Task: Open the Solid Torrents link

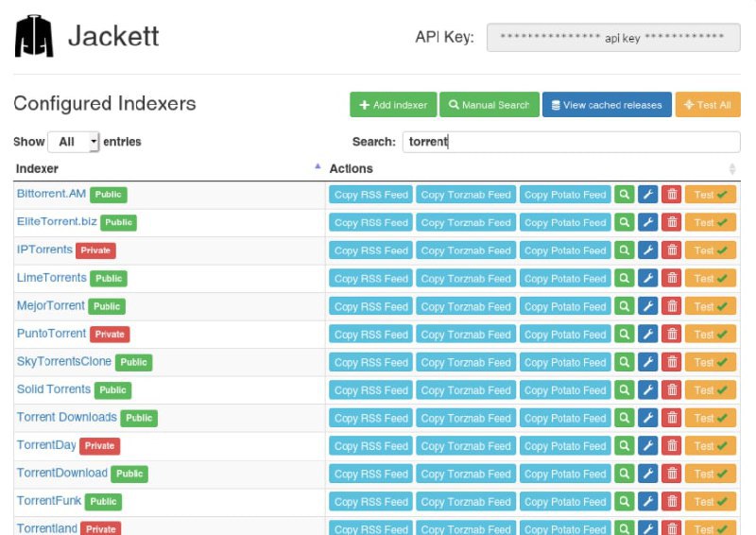Action: click(x=54, y=388)
